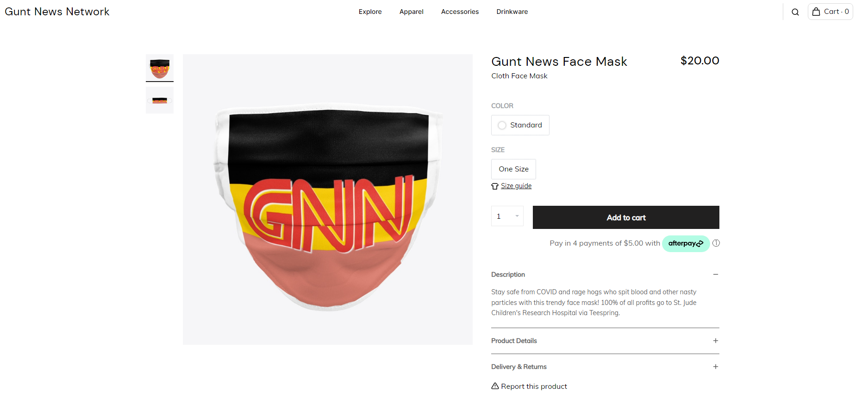Select the Standard color radio option

pyautogui.click(x=520, y=125)
